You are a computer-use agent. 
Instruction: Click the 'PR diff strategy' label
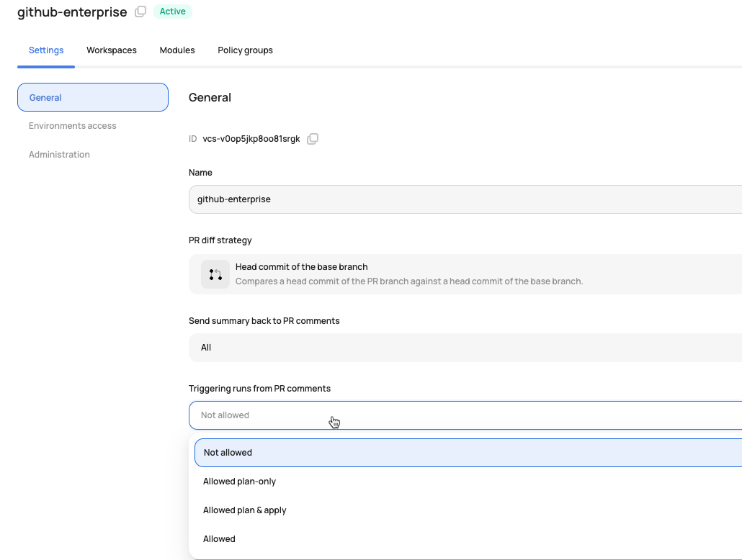pos(220,240)
